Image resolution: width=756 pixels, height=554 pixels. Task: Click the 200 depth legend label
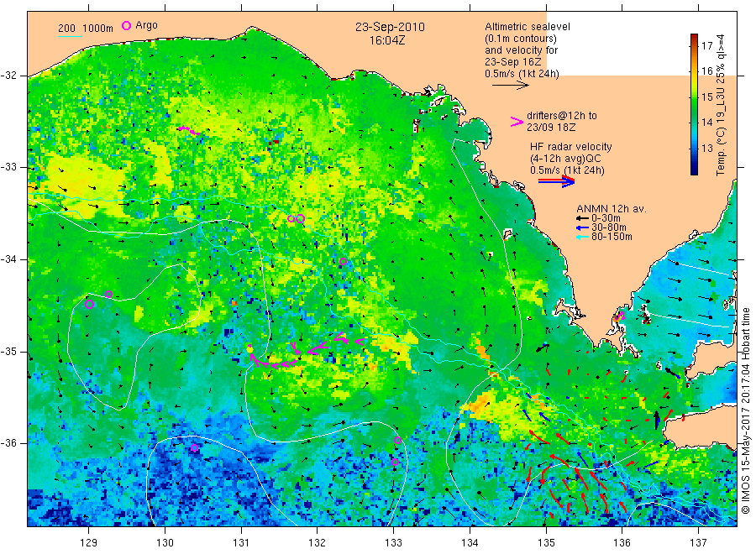(x=66, y=28)
